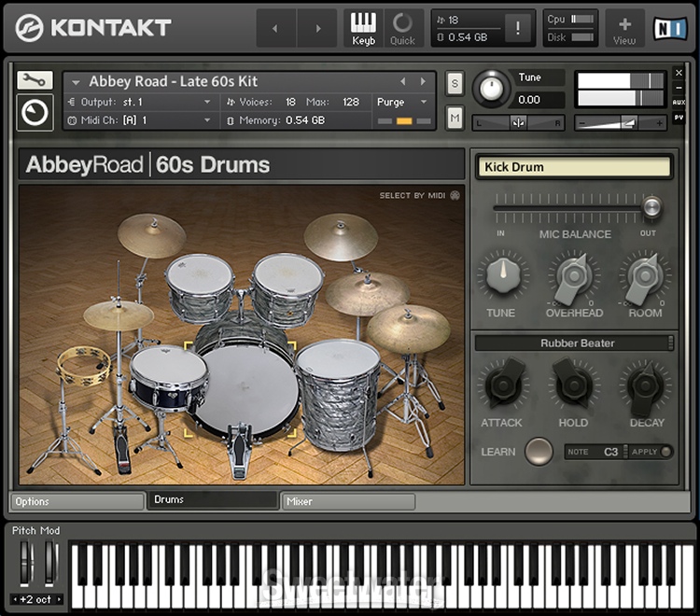Shift keyboard octave up arrow
This screenshot has width=700, height=616.
[x=59, y=599]
